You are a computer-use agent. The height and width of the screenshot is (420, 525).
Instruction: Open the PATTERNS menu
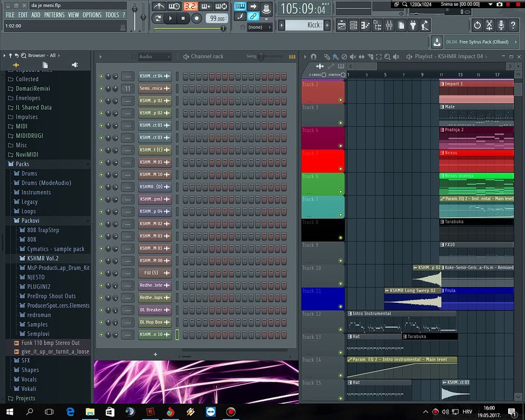pos(54,15)
